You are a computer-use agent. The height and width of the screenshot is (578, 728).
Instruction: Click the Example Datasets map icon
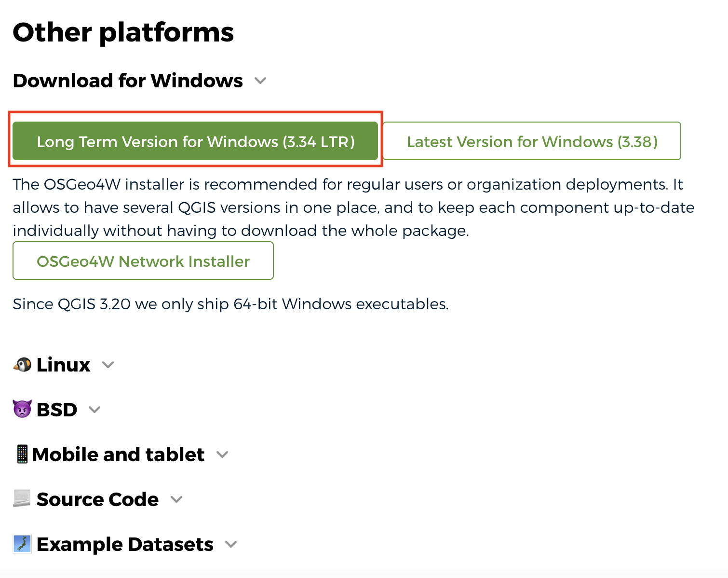click(x=22, y=544)
